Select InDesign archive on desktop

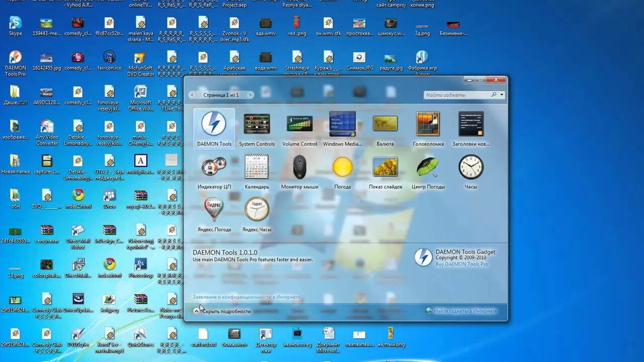click(109, 234)
